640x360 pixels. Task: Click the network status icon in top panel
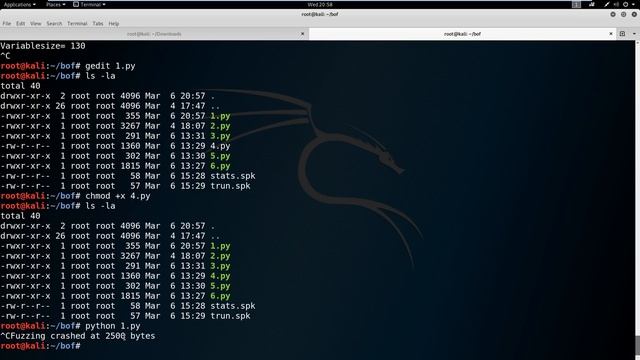pos(592,4)
